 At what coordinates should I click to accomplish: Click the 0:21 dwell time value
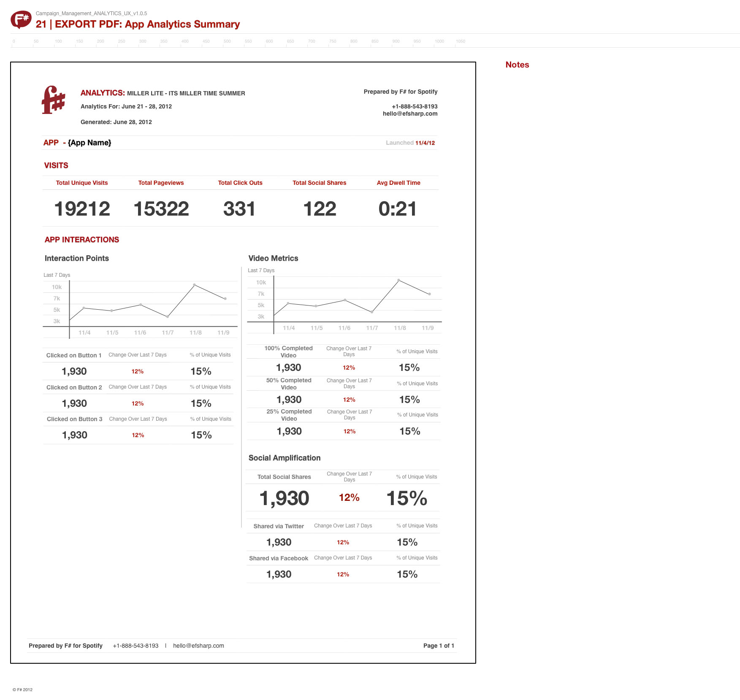(398, 209)
